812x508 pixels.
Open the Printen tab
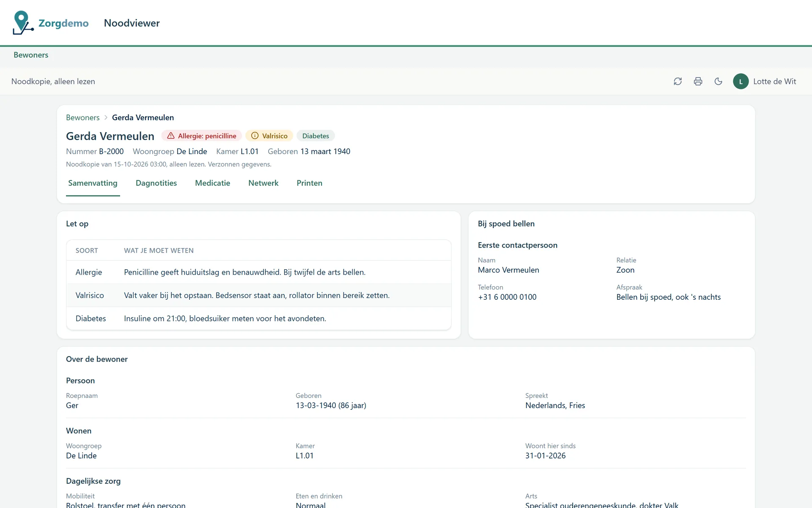point(310,183)
